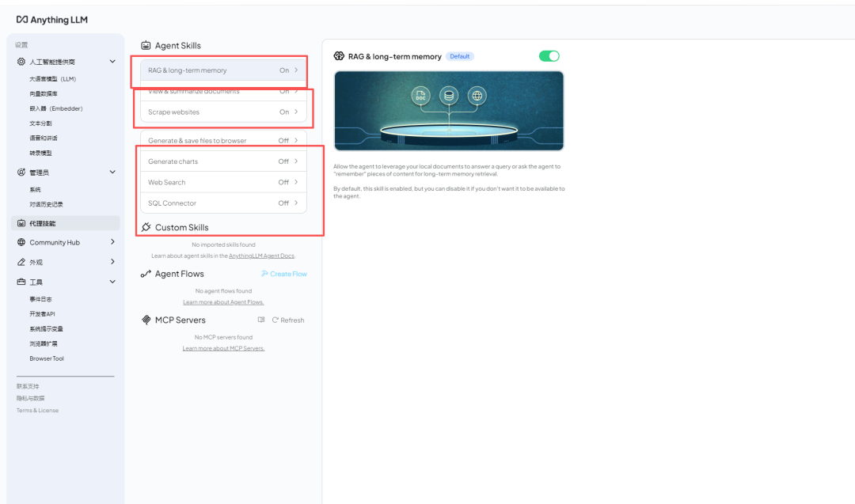Open Browser Tool page

pos(47,358)
